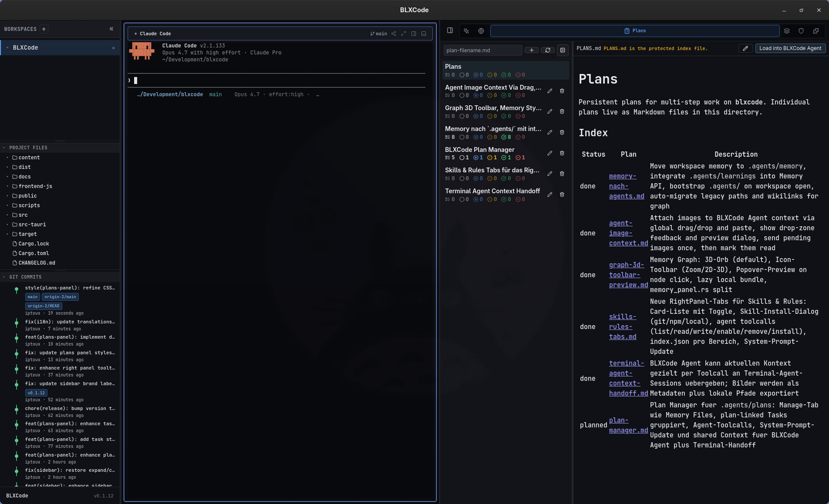829x504 pixels.
Task: Open the puzzle-piece skills tab
Action: click(816, 31)
